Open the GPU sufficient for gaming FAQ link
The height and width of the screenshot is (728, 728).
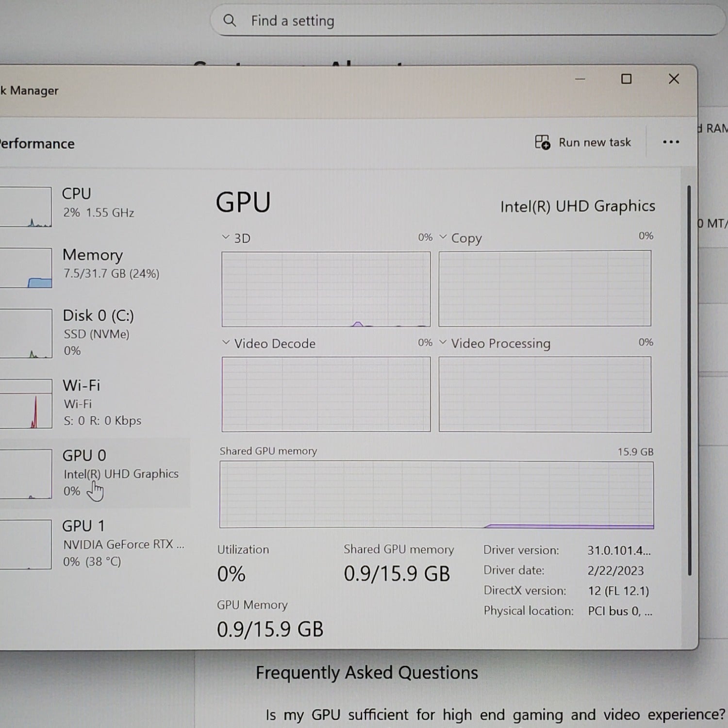(495, 715)
